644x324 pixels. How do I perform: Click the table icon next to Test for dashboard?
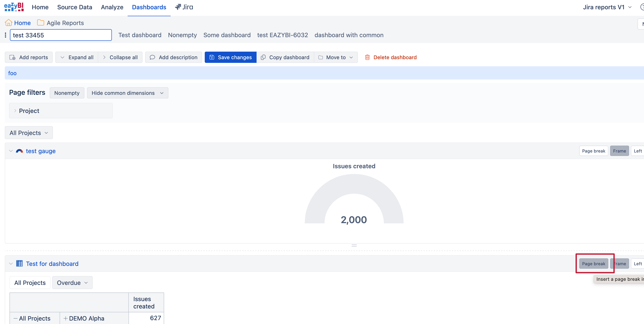point(19,264)
